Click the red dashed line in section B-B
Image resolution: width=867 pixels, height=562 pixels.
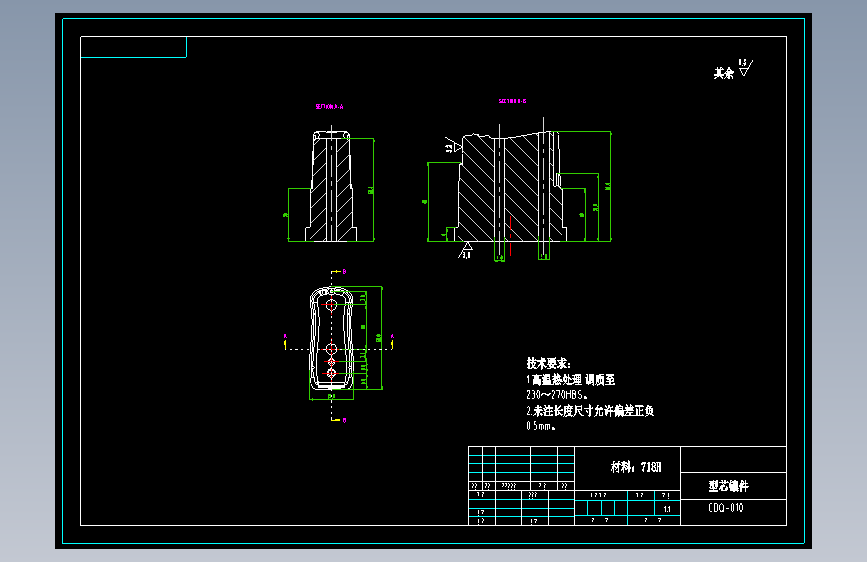[x=510, y=236]
